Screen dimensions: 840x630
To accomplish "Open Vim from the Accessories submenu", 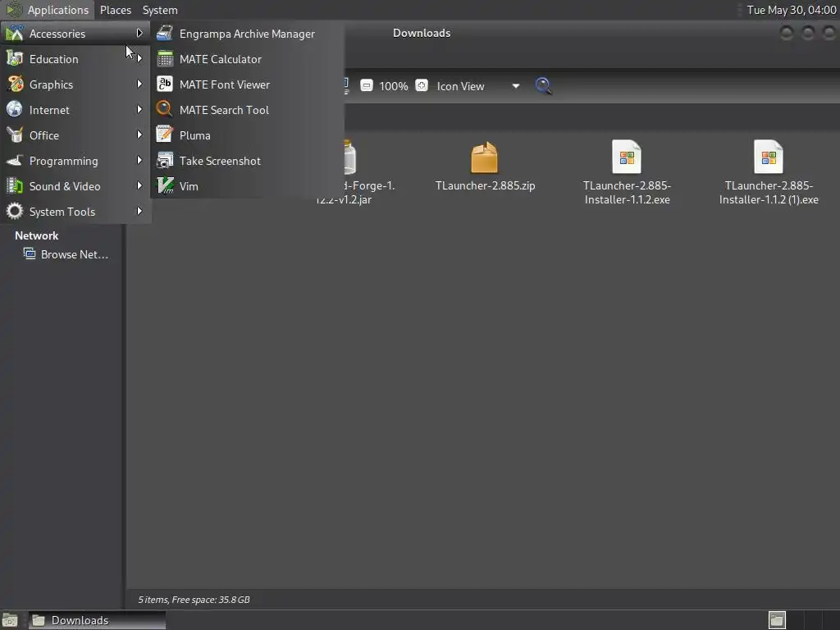I will 247,186.
